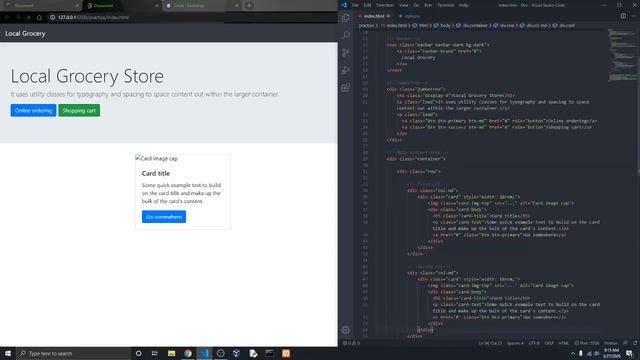
Task: Open the Run menu in VS Code
Action: 428,5
